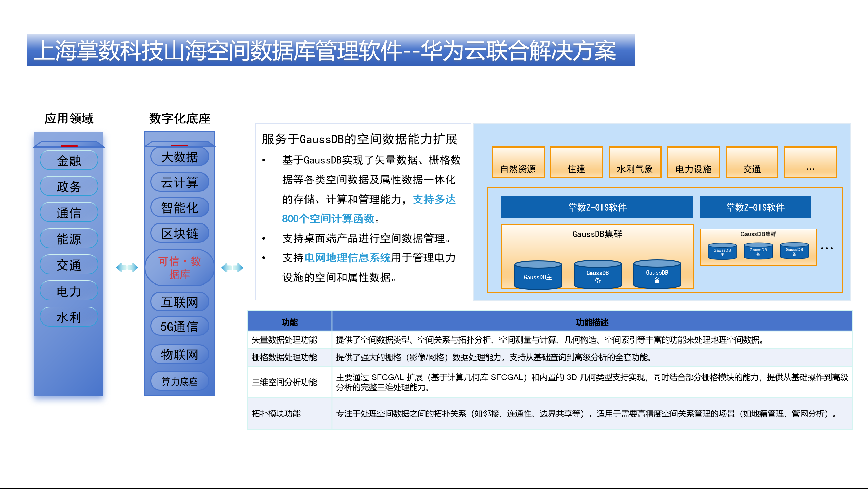Click the red 可信·数据库 oval

point(179,268)
